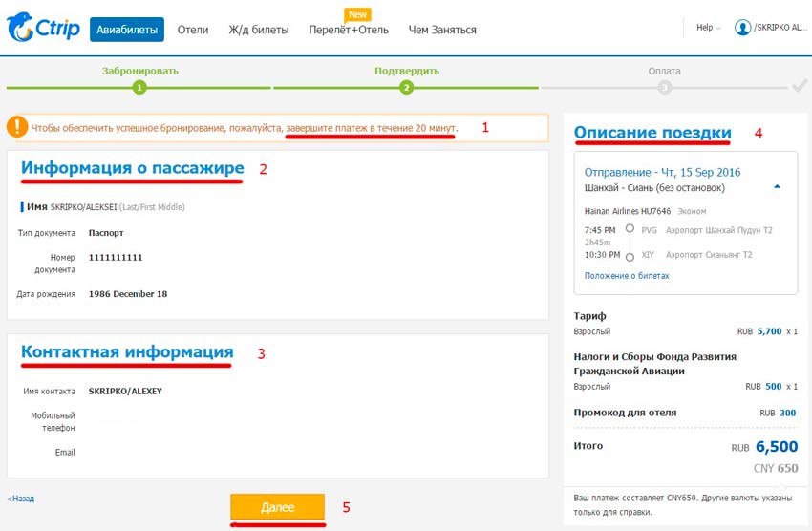Click the Контактная информация heading
This screenshot has width=812, height=531.
click(x=127, y=351)
